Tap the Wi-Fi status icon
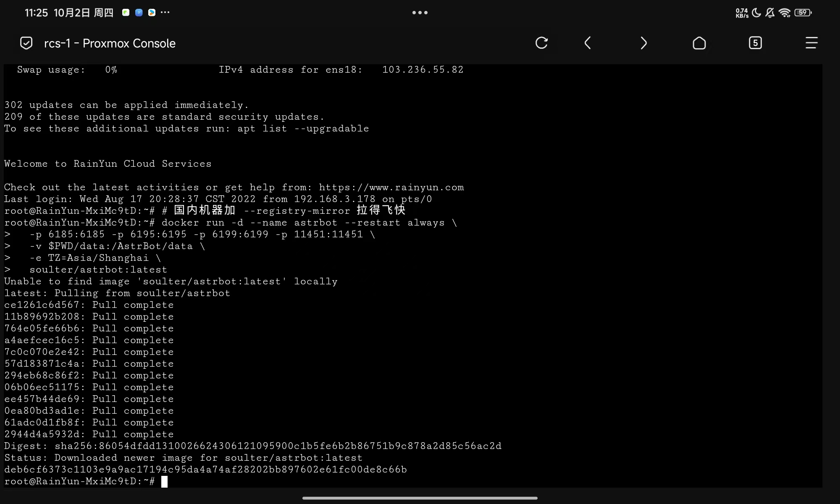 click(784, 13)
